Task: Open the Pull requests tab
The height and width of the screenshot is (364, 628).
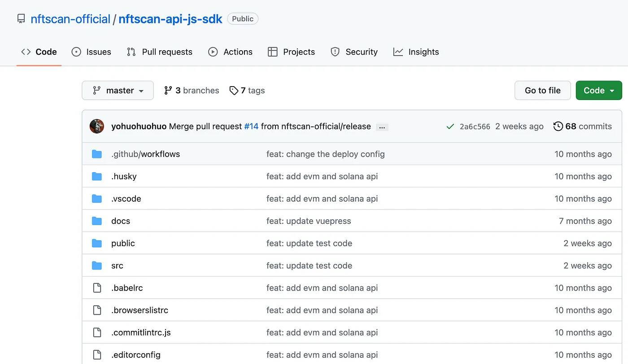Action: [160, 52]
